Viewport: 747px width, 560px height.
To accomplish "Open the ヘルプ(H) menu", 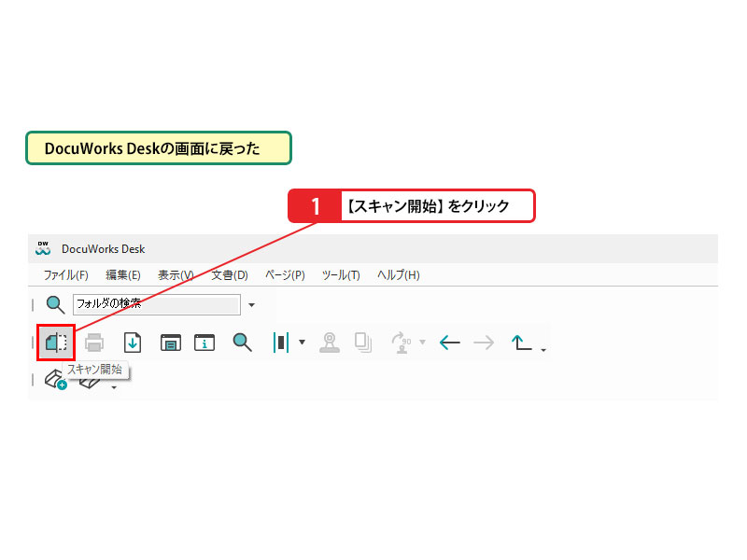I will pos(399,275).
